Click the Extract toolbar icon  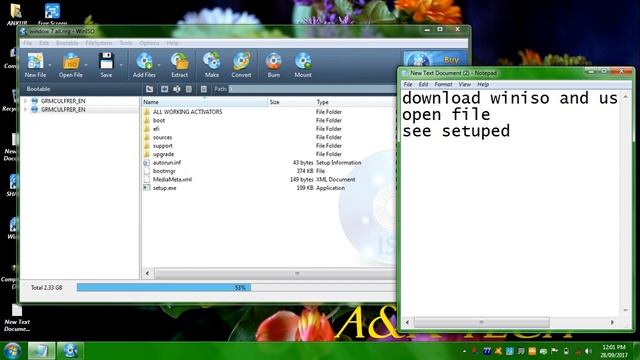tap(180, 61)
